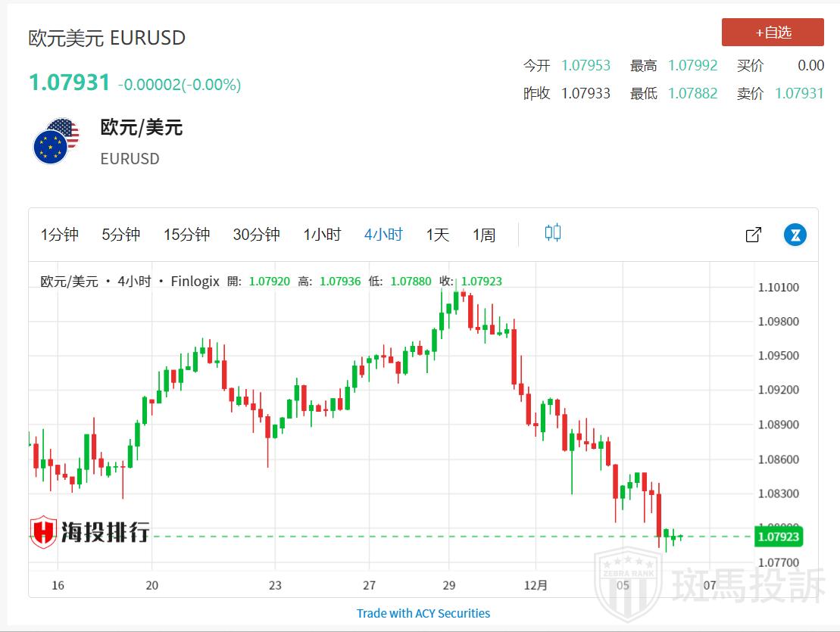Viewport: 840px width, 632px height.
Task: Click the 今开 value 1.07953
Action: (x=586, y=65)
